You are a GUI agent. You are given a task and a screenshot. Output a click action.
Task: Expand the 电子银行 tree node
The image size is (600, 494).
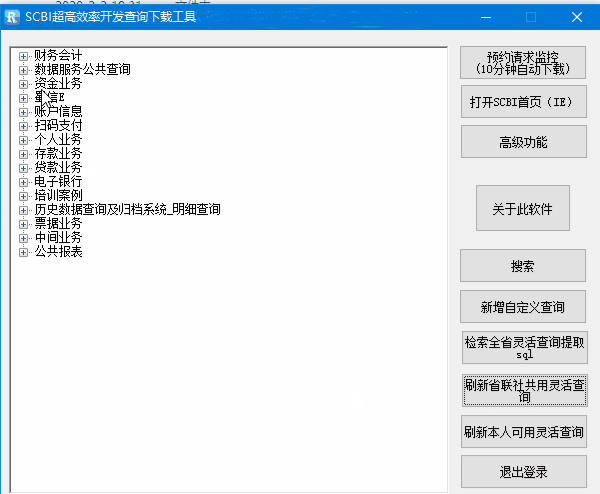click(x=23, y=182)
